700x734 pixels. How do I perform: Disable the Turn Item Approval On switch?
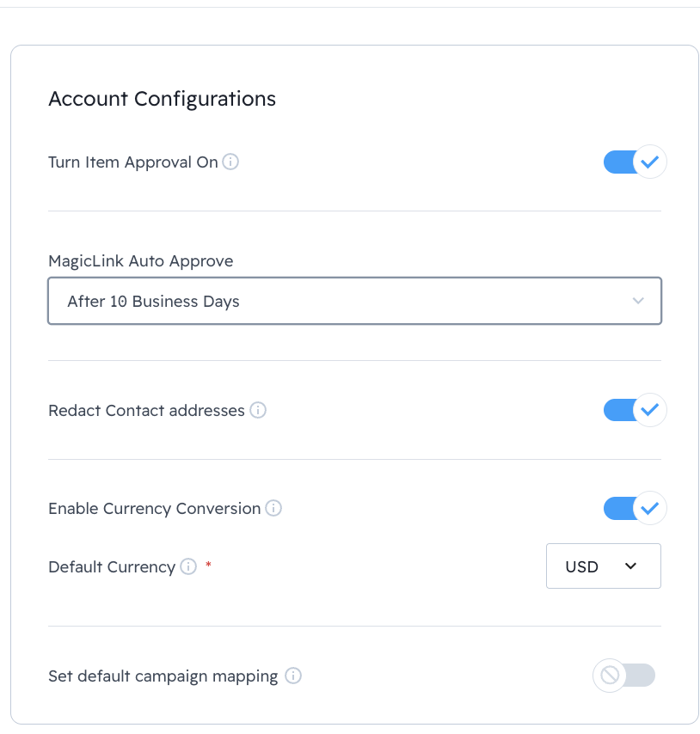pos(635,162)
